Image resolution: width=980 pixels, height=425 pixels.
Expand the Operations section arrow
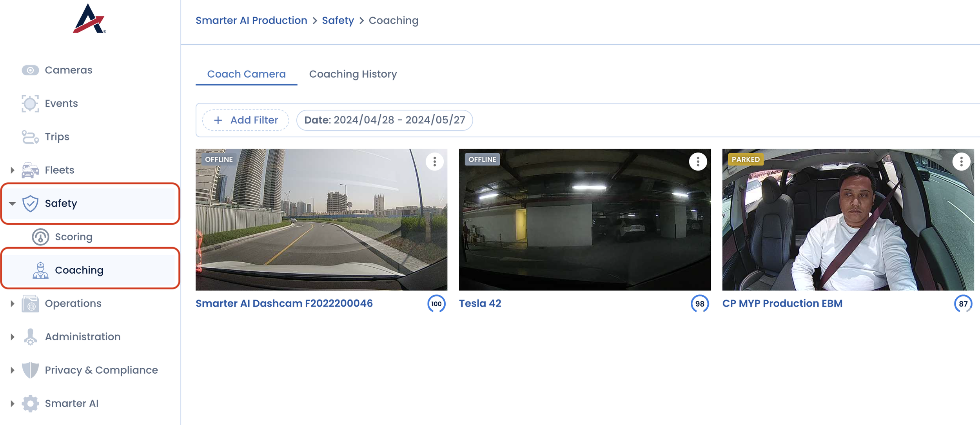(12, 303)
